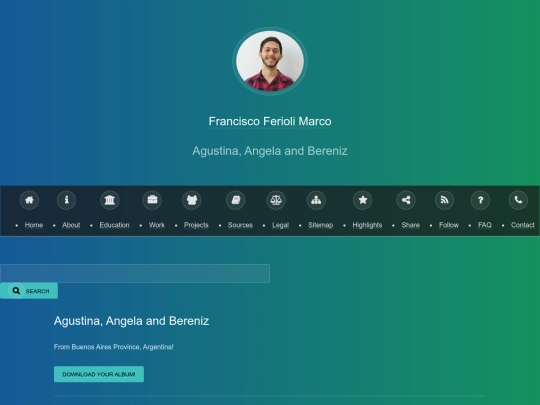Screen dimensions: 540x405
Task: Click the Home house icon
Action: pos(29,200)
